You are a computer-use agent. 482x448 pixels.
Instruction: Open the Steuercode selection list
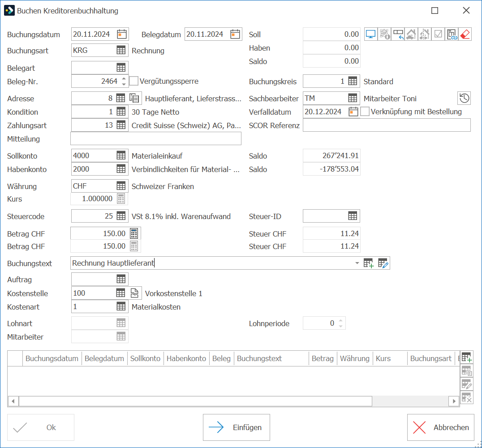[x=121, y=216]
